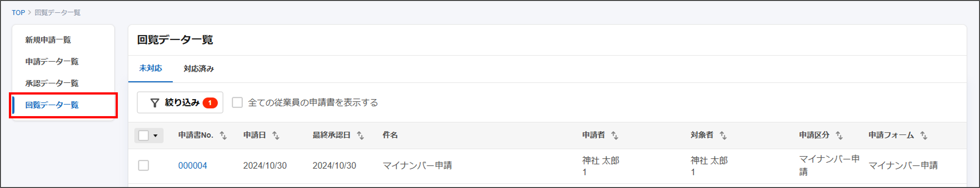Enable 全ての従業員の申請書を表示する checkbox

pos(237,103)
